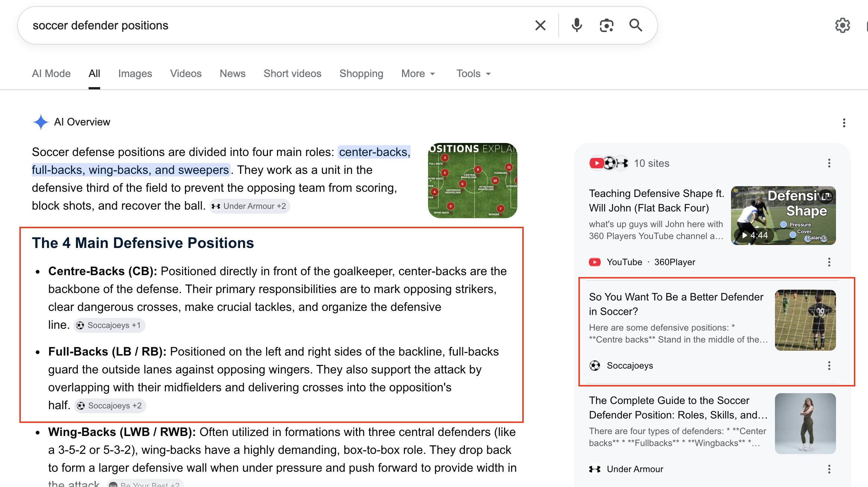The height and width of the screenshot is (487, 868).
Task: Click Wing-Backs (LWB / RWB): bold label
Action: pos(122,432)
